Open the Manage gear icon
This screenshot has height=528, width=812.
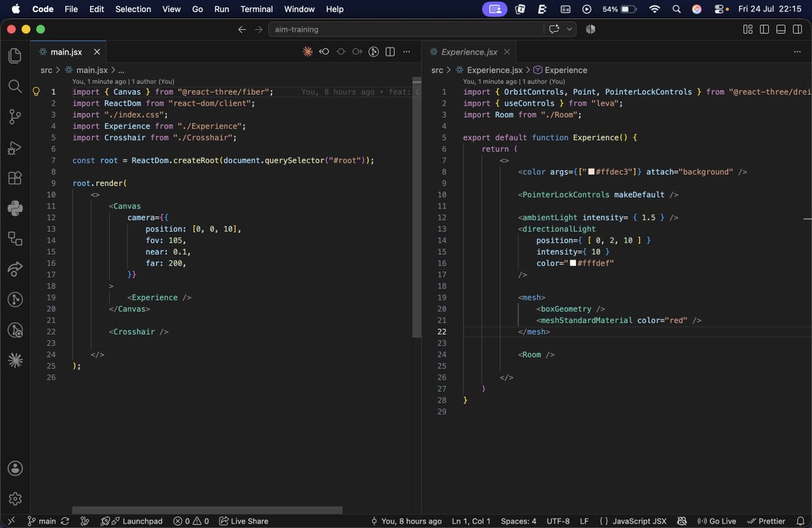coord(15,499)
